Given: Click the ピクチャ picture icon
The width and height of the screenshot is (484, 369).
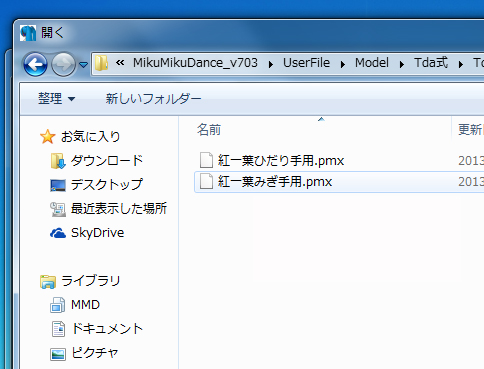Looking at the screenshot, I should 58,354.
